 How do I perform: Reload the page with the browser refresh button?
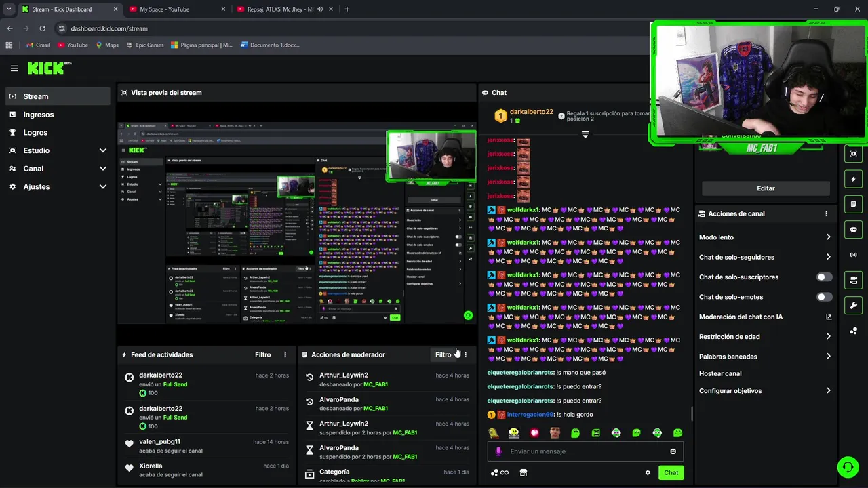42,28
